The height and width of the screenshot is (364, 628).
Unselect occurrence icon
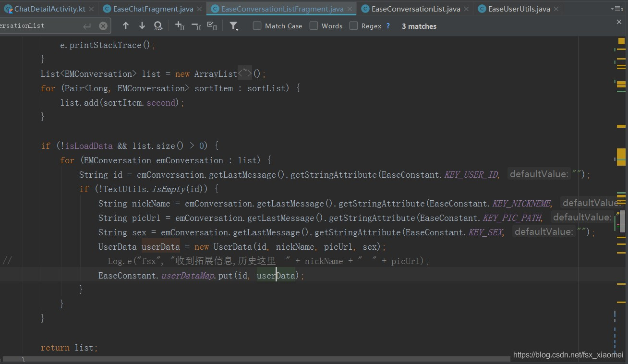click(x=196, y=26)
